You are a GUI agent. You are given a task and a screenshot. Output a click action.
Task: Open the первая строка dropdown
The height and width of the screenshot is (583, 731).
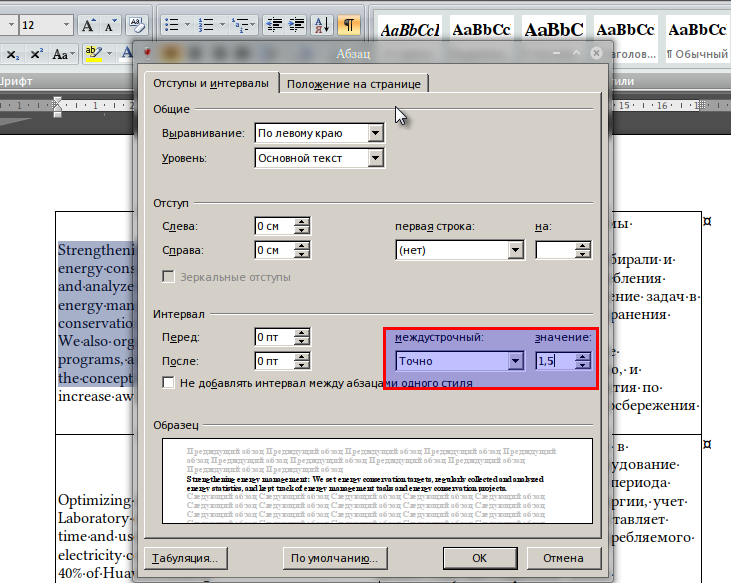pos(515,250)
